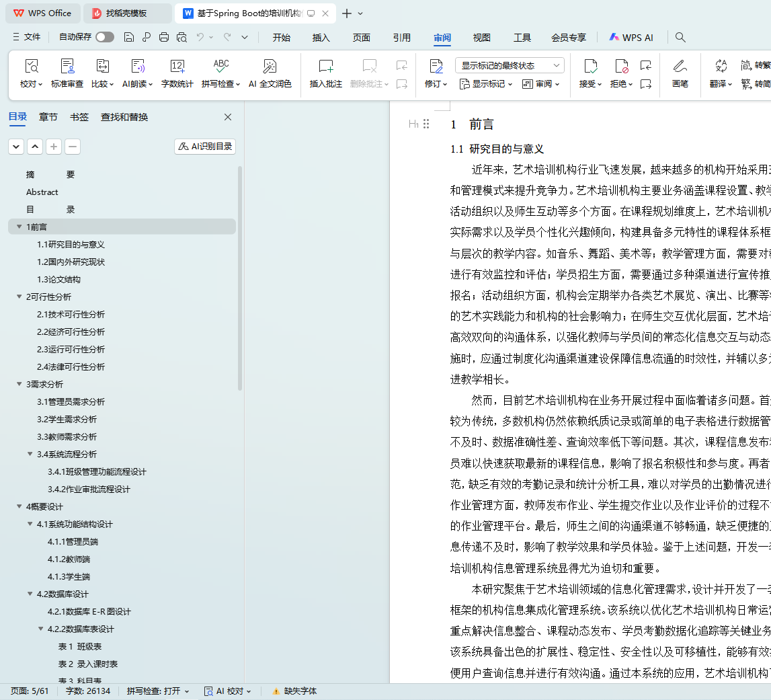
Task: Click the navigation pane vertical scrollbar
Action: 240,282
